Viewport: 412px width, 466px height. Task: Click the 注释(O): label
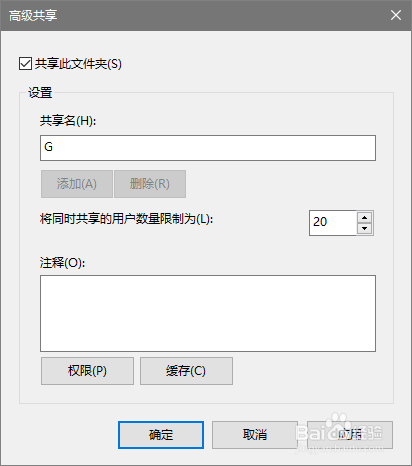click(63, 263)
